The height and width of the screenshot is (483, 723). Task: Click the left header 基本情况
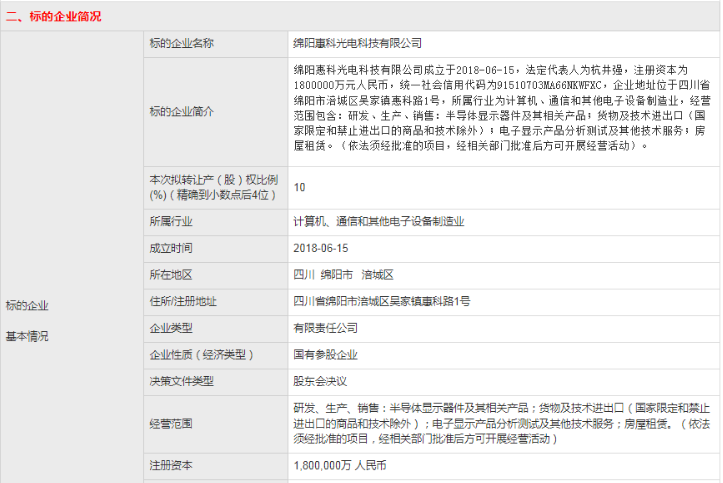click(27, 336)
